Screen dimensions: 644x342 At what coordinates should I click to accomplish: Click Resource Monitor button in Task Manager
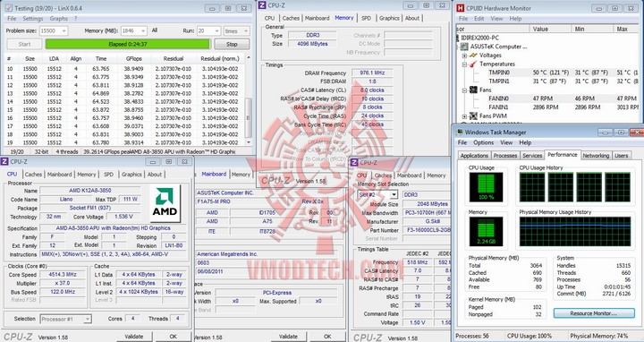click(594, 313)
